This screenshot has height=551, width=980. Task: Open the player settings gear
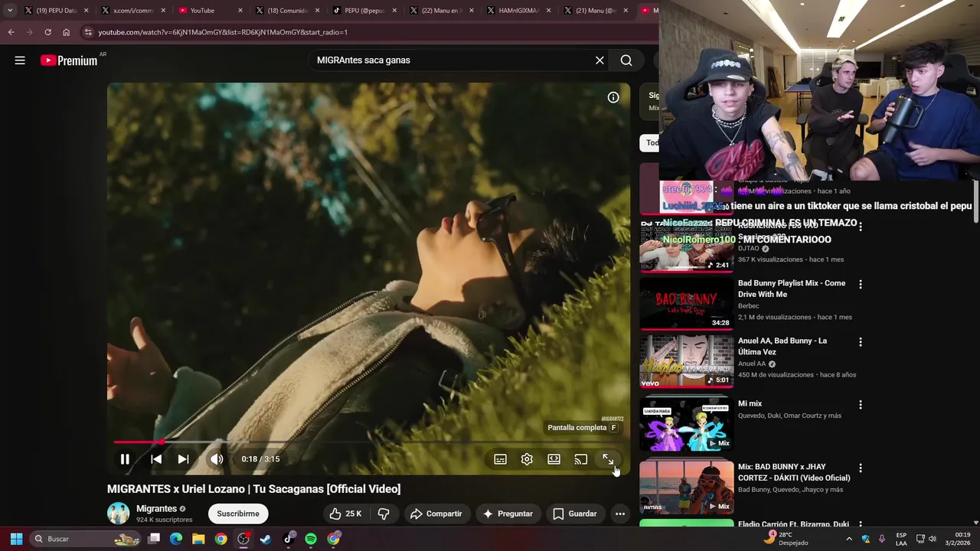pyautogui.click(x=527, y=459)
